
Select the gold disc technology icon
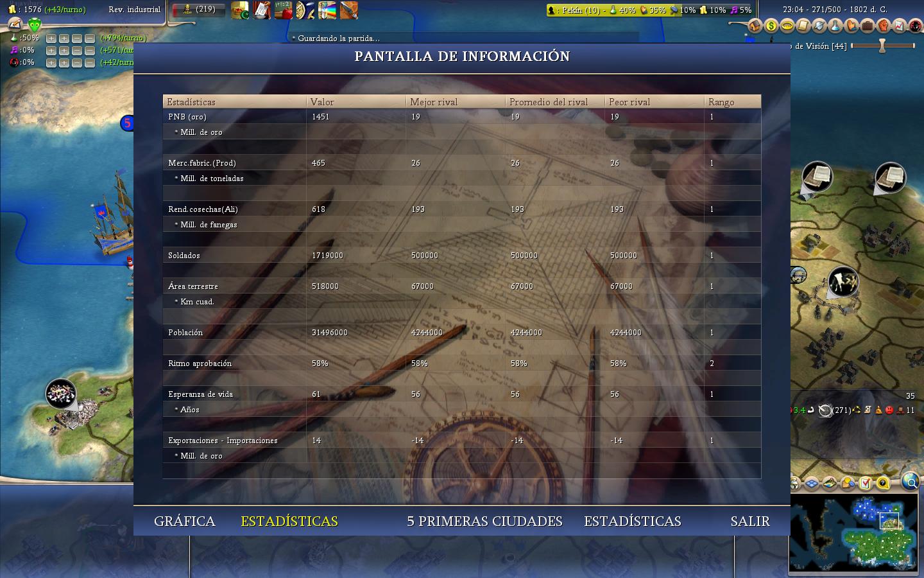tap(305, 10)
